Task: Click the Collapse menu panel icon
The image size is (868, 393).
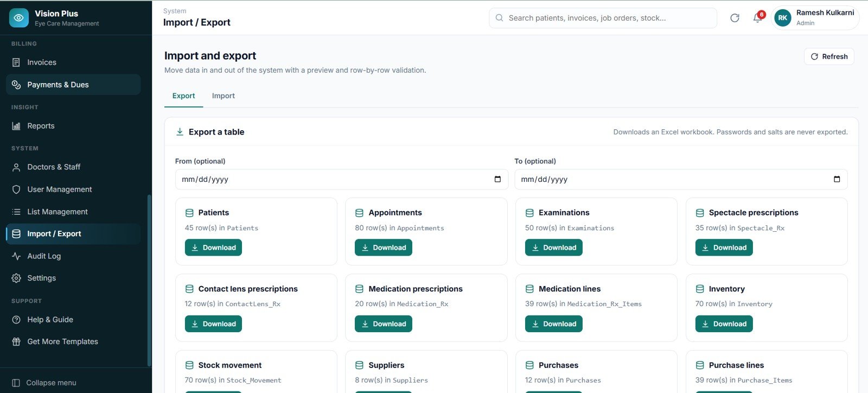Action: [16, 383]
